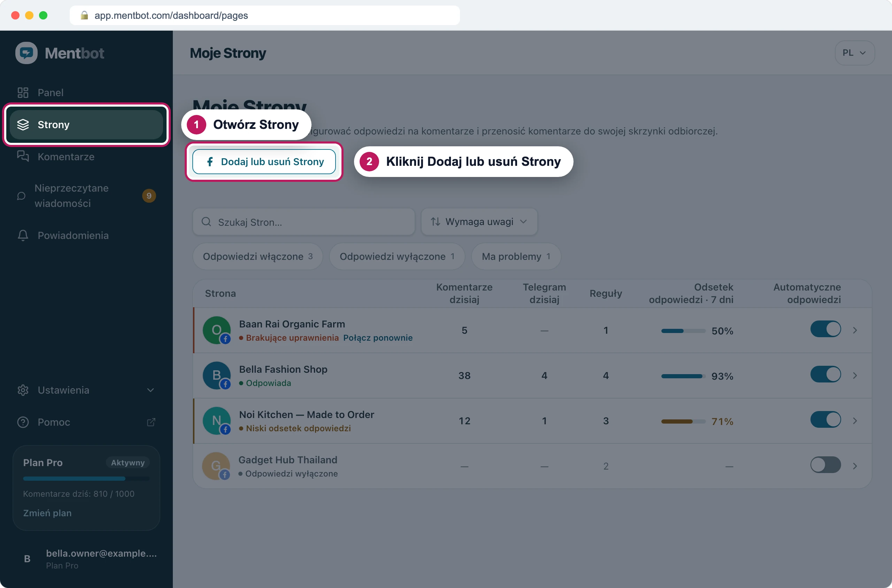The width and height of the screenshot is (892, 588).
Task: Expand the Ustawienia menu chevron
Action: [x=151, y=390]
